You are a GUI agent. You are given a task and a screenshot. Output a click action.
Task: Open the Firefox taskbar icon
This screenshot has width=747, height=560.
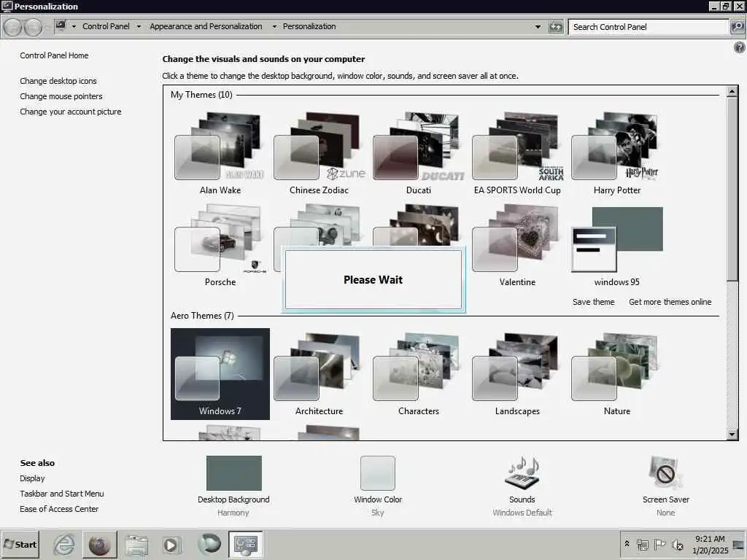(x=99, y=545)
